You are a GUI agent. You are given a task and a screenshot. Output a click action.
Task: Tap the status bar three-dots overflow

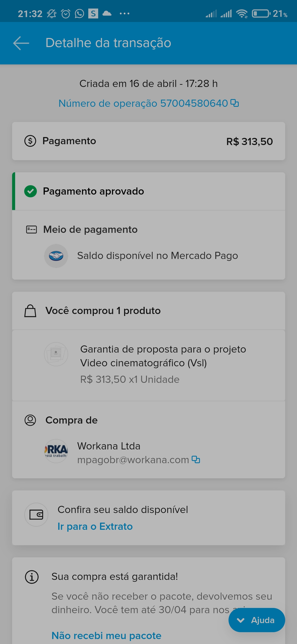coord(125,13)
